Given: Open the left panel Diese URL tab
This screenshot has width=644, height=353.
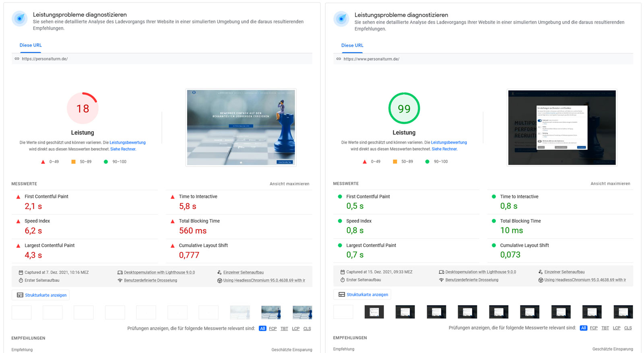Looking at the screenshot, I should tap(31, 45).
